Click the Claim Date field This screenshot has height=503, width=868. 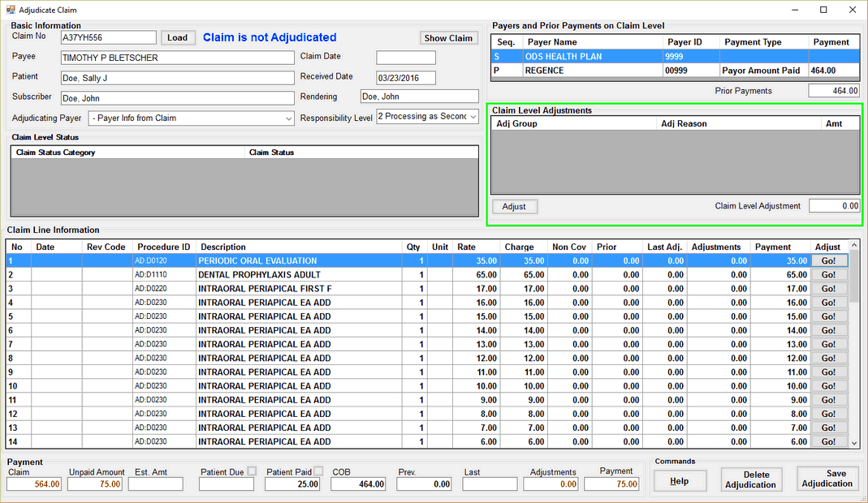406,58
